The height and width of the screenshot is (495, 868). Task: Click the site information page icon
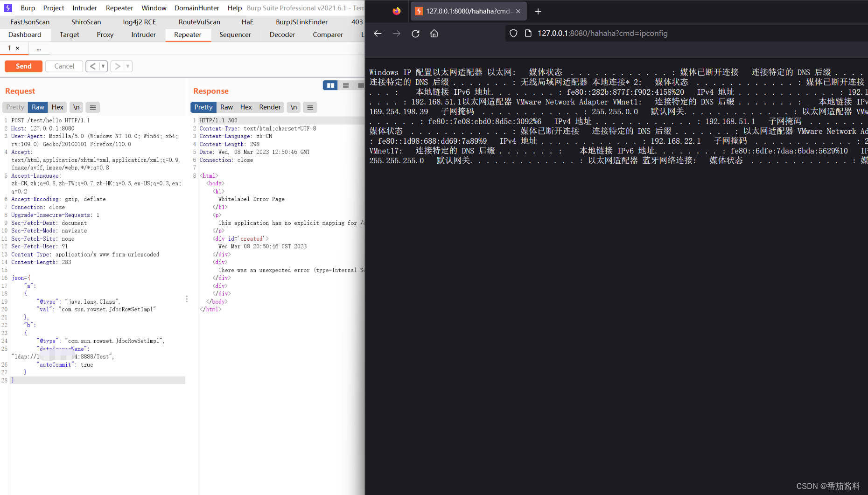click(528, 34)
